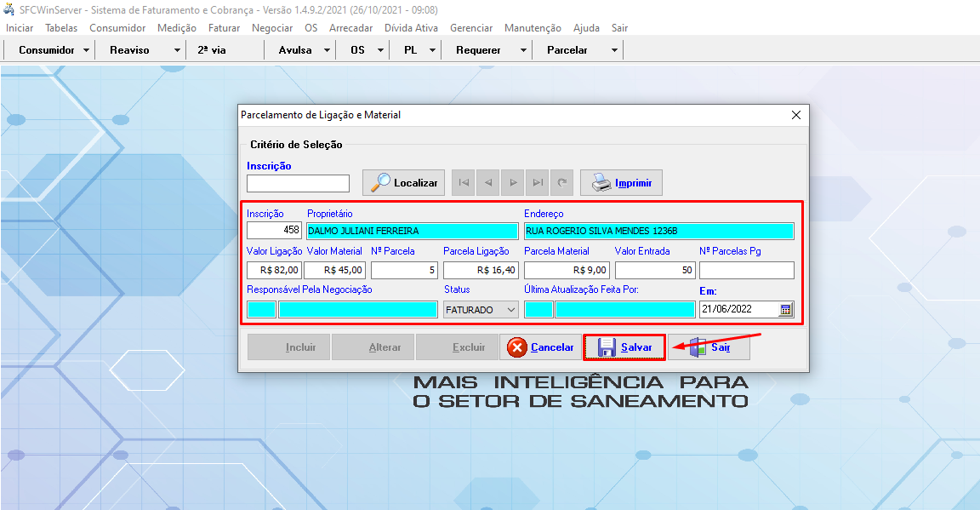Click Cancelar button with red X
Image resolution: width=980 pixels, height=510 pixels.
tap(541, 347)
